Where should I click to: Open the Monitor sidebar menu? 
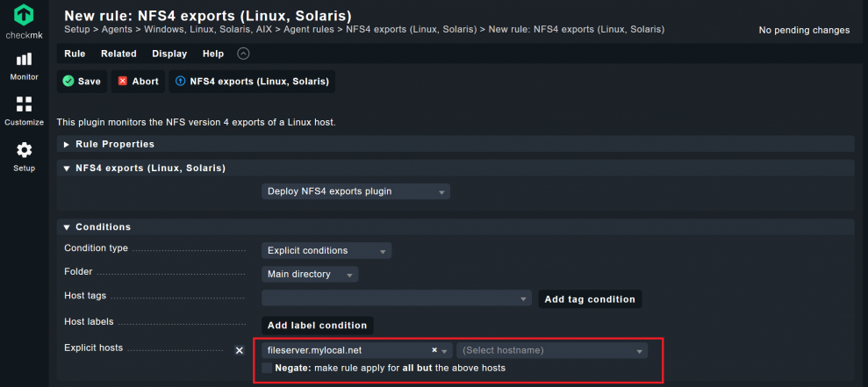tap(24, 67)
